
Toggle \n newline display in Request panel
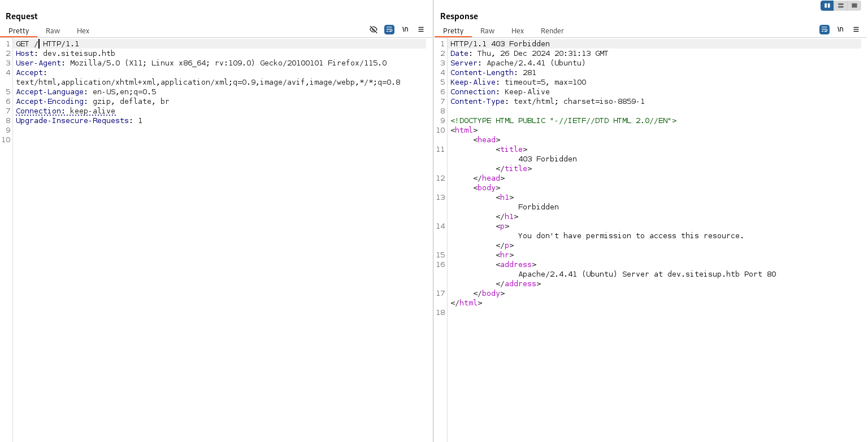[405, 29]
